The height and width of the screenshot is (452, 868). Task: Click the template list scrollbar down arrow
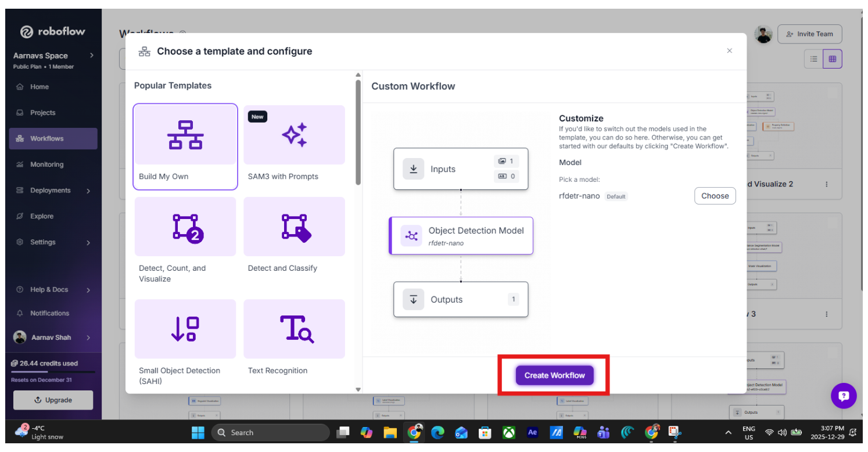358,389
